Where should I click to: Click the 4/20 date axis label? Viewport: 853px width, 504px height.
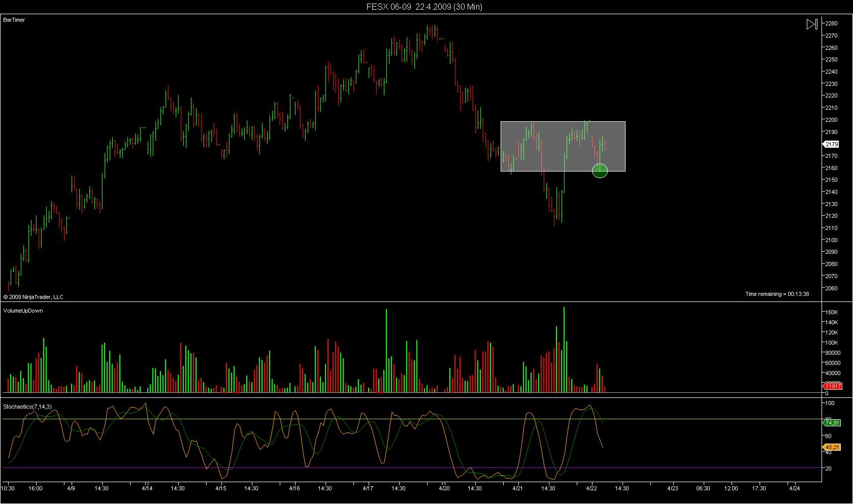(444, 488)
